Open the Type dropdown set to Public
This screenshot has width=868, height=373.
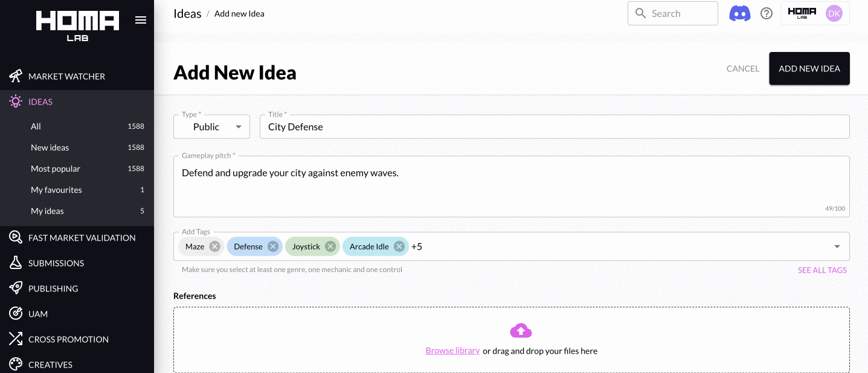211,127
